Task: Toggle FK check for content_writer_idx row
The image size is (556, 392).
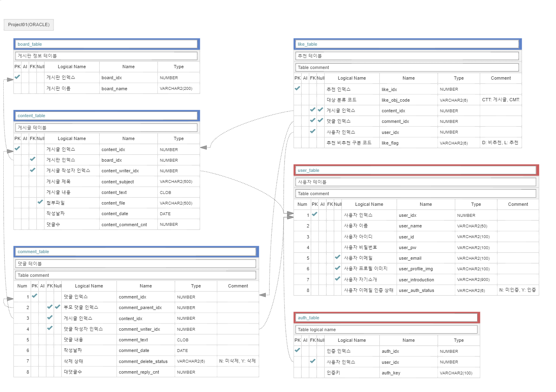Action: pos(33,170)
